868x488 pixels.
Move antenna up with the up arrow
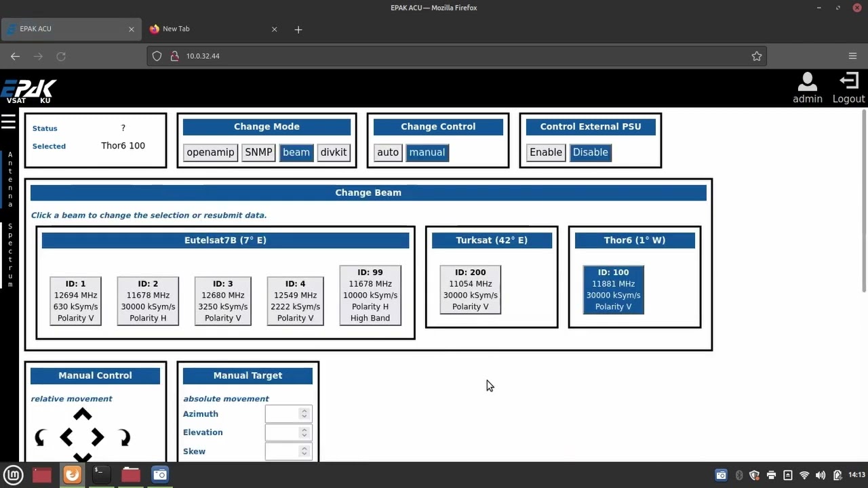coord(82,414)
